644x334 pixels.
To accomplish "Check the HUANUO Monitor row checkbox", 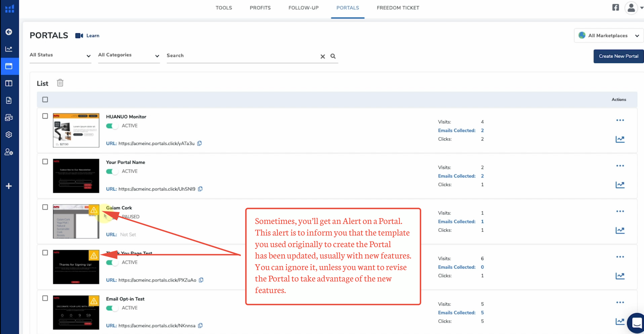I will tap(45, 116).
